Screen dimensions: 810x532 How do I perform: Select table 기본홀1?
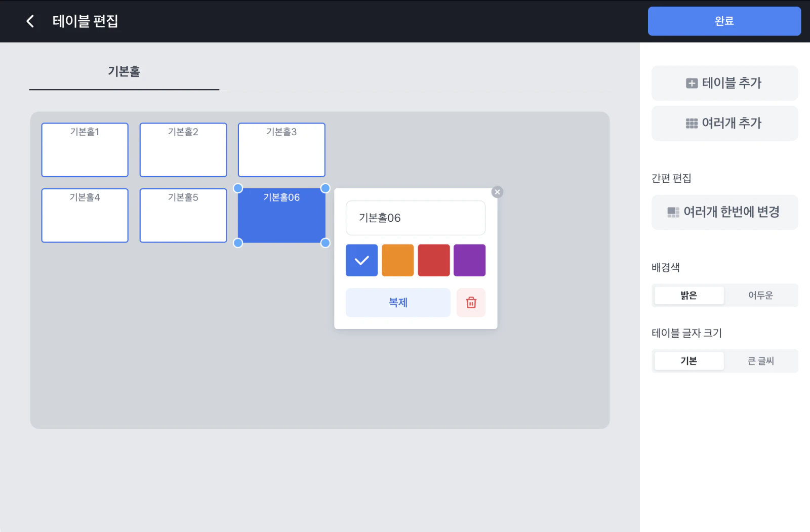point(85,150)
